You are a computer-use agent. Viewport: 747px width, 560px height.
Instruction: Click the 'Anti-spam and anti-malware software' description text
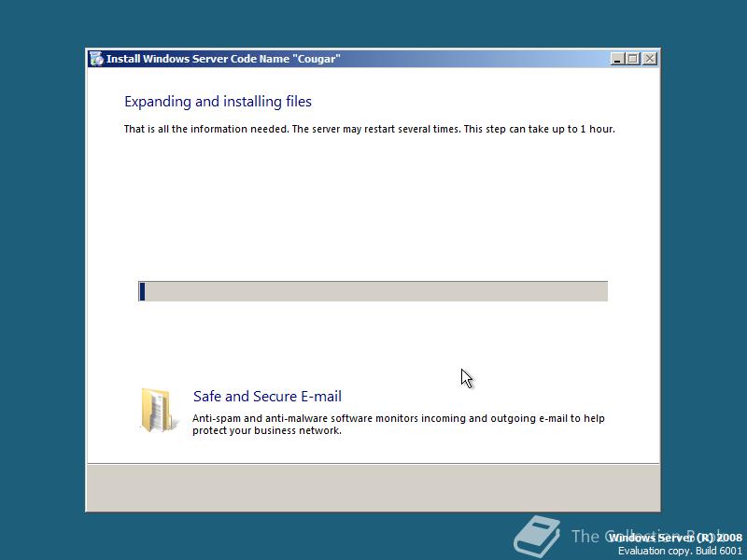(x=399, y=425)
